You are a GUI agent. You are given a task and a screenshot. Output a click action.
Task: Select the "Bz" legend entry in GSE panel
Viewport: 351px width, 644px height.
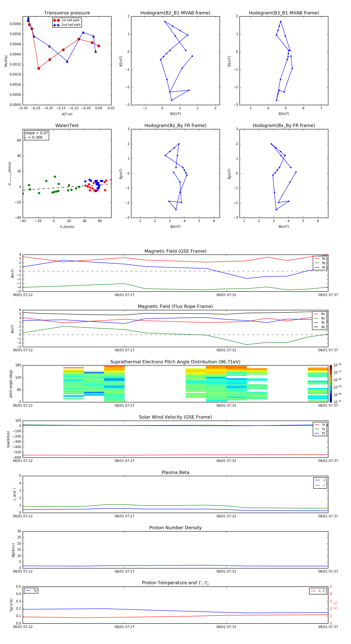pyautogui.click(x=320, y=267)
